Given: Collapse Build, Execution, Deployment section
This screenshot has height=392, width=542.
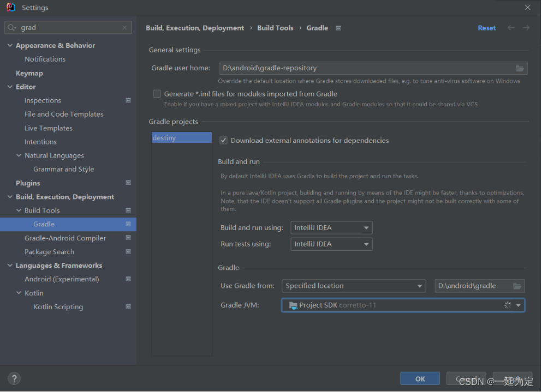Looking at the screenshot, I should coord(10,197).
